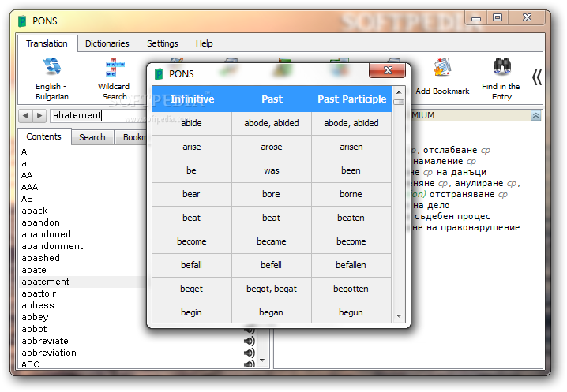567x392 pixels.
Task: Click the Past column header
Action: click(x=272, y=99)
